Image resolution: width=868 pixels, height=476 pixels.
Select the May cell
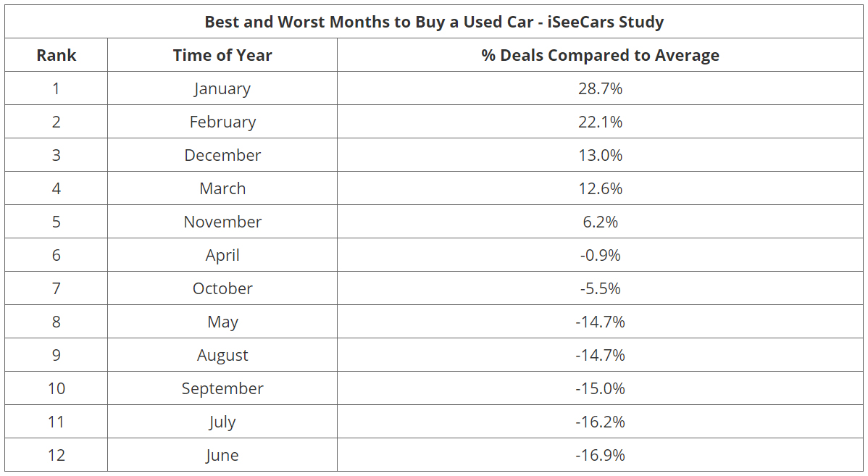click(222, 322)
